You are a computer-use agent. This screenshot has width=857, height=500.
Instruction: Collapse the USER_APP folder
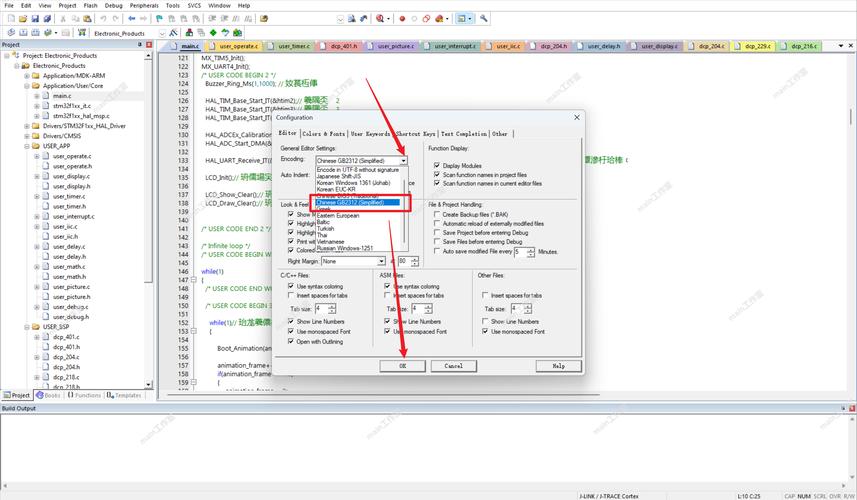27,146
